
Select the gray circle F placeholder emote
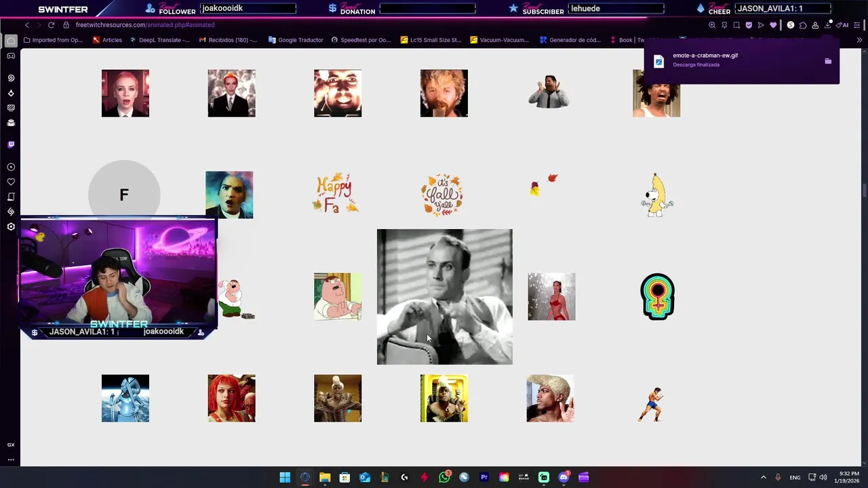[x=124, y=195]
